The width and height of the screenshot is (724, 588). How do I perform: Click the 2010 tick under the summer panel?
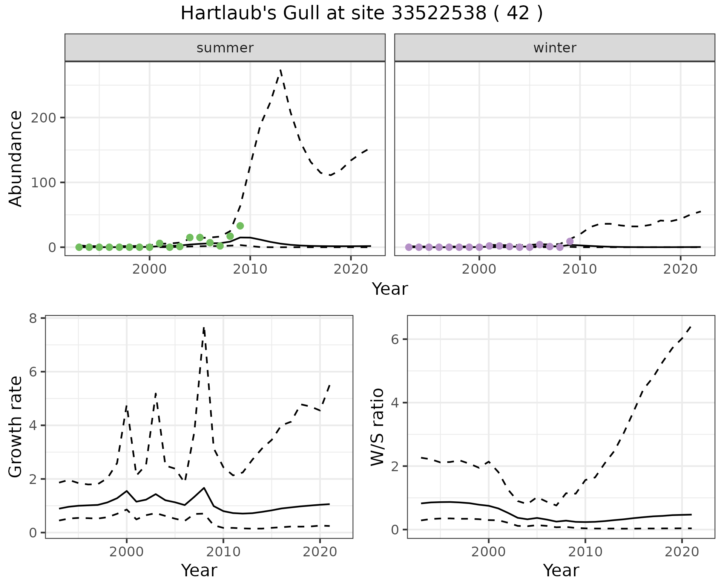250,269
